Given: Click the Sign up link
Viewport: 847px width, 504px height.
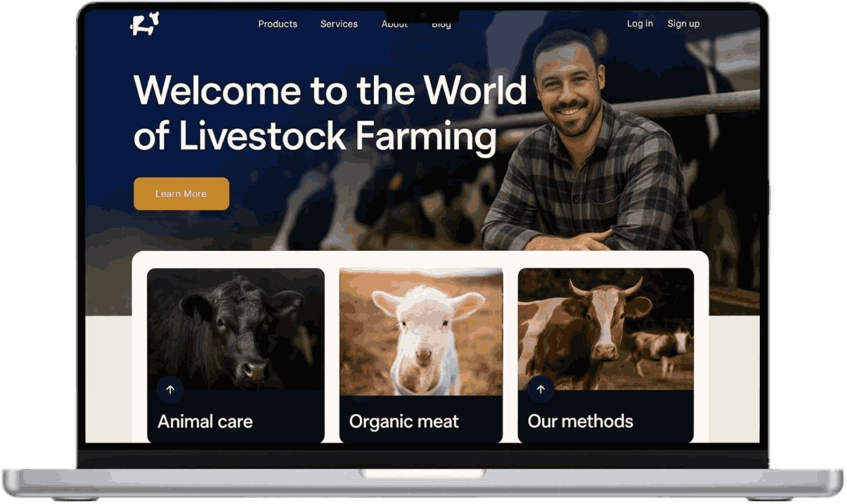Looking at the screenshot, I should coord(683,24).
